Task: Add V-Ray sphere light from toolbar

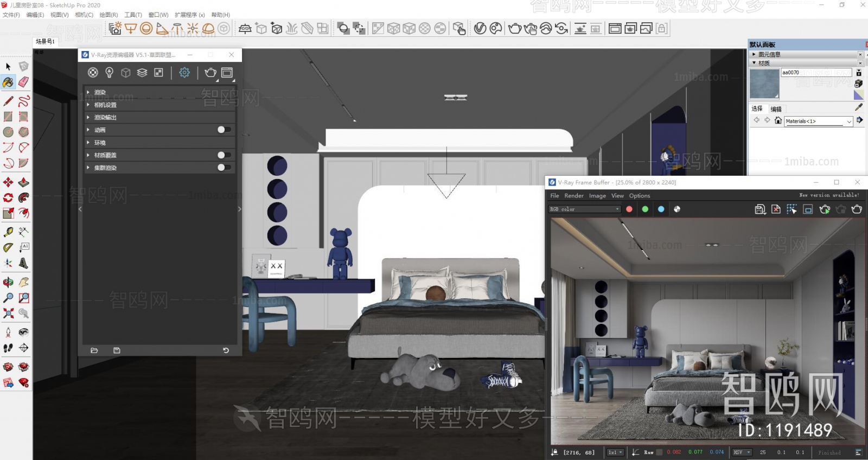Action: click(x=146, y=28)
